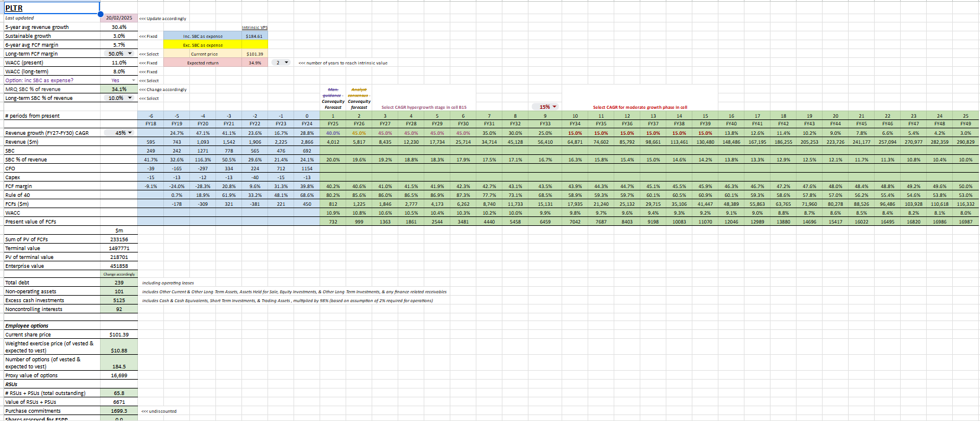This screenshot has width=980, height=421.
Task: Open the Long-term SBC % of revenue 10.0% dropdown
Action: click(130, 98)
